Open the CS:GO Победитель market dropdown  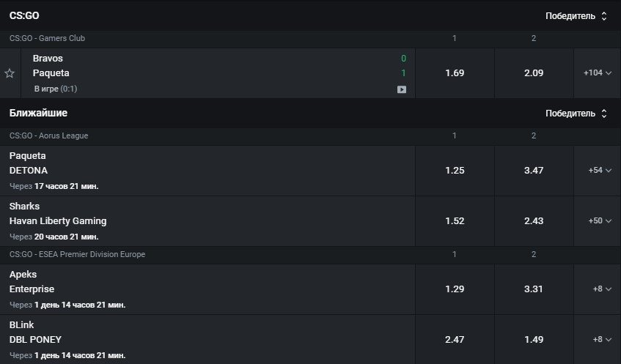point(577,15)
